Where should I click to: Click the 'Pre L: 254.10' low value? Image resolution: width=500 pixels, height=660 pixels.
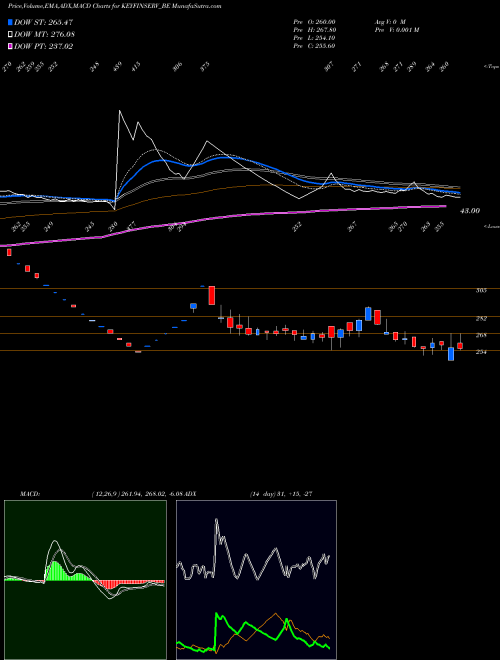pyautogui.click(x=314, y=38)
